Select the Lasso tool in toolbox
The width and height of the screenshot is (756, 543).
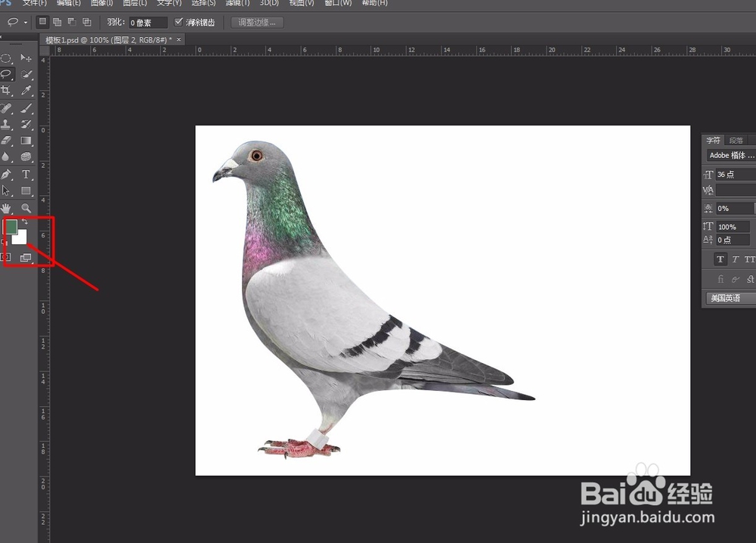pyautogui.click(x=6, y=74)
